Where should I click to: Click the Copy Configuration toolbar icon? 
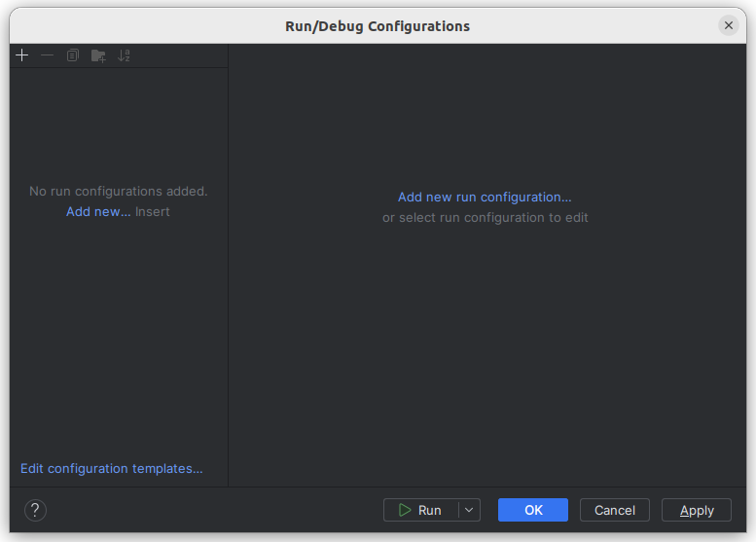click(72, 55)
